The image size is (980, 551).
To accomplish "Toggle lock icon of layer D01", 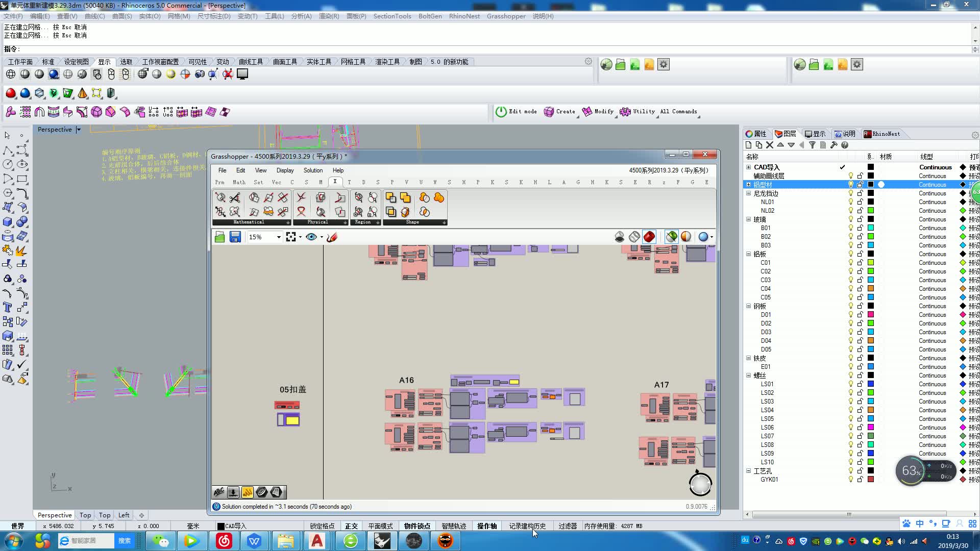I will point(860,315).
